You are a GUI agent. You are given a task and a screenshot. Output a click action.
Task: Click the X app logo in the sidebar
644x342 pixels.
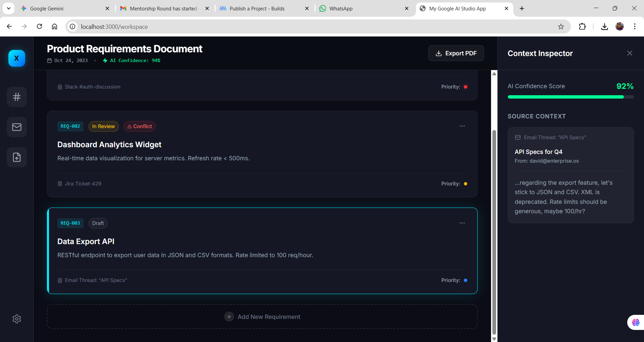pos(16,58)
